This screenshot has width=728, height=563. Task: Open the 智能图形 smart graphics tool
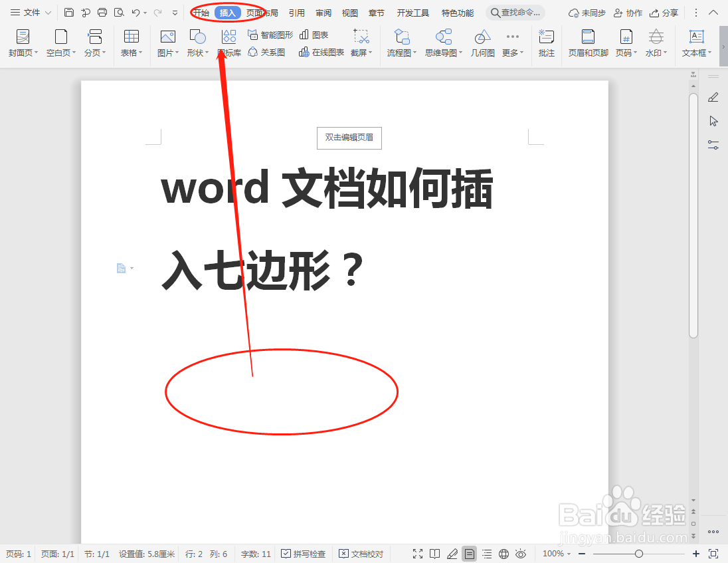(270, 35)
